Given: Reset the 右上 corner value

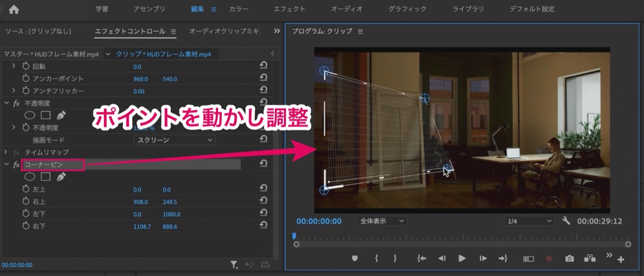Looking at the screenshot, I should (264, 201).
